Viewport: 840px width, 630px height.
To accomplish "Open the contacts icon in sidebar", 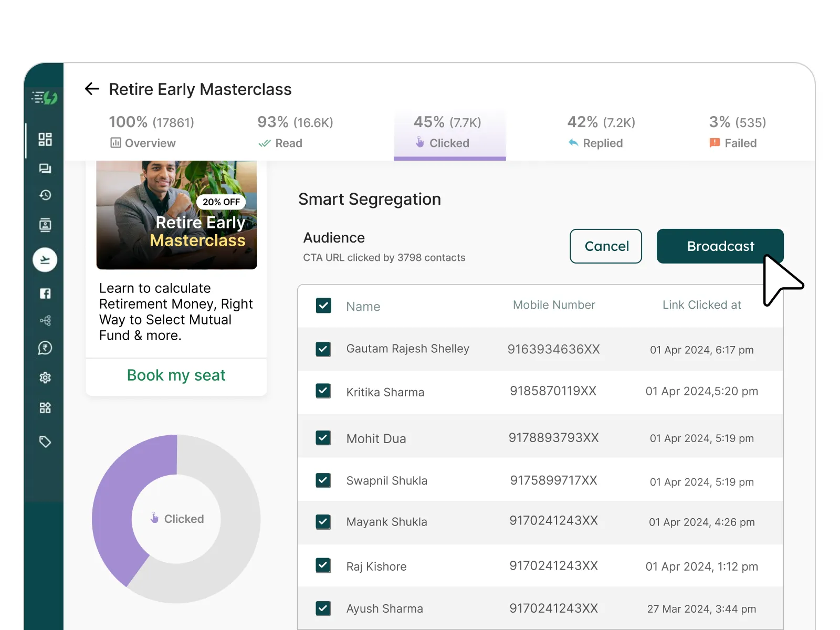I will (45, 225).
